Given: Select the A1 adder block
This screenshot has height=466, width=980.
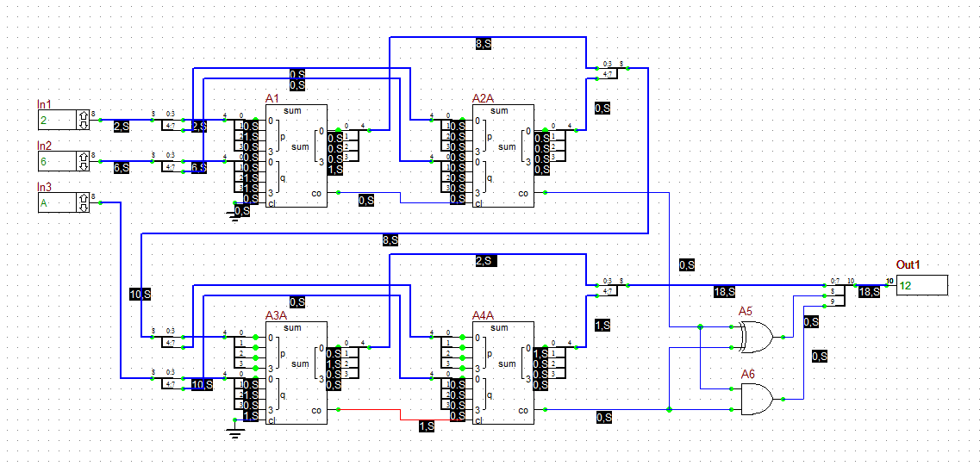Looking at the screenshot, I should pyautogui.click(x=296, y=156).
